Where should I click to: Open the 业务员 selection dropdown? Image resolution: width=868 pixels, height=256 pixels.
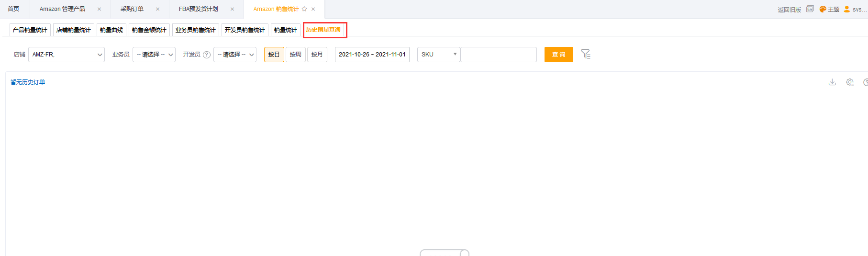coord(154,55)
